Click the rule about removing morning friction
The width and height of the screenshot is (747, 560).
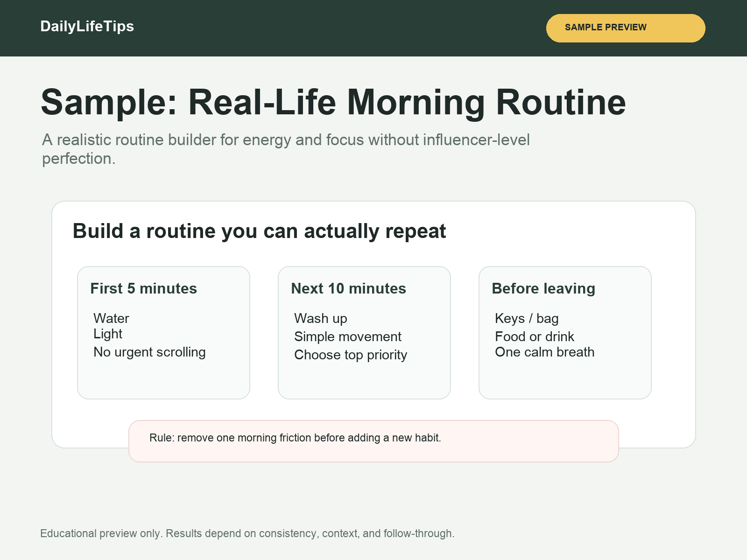point(373,441)
